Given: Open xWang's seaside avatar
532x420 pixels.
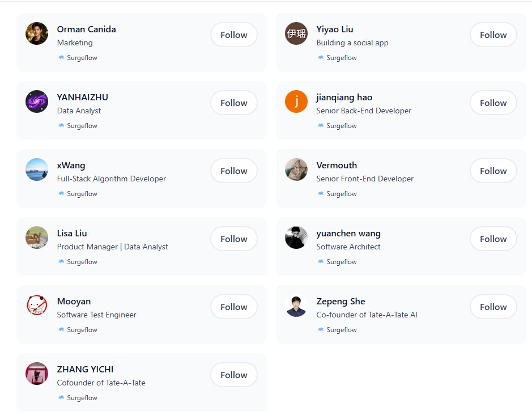Looking at the screenshot, I should [37, 169].
